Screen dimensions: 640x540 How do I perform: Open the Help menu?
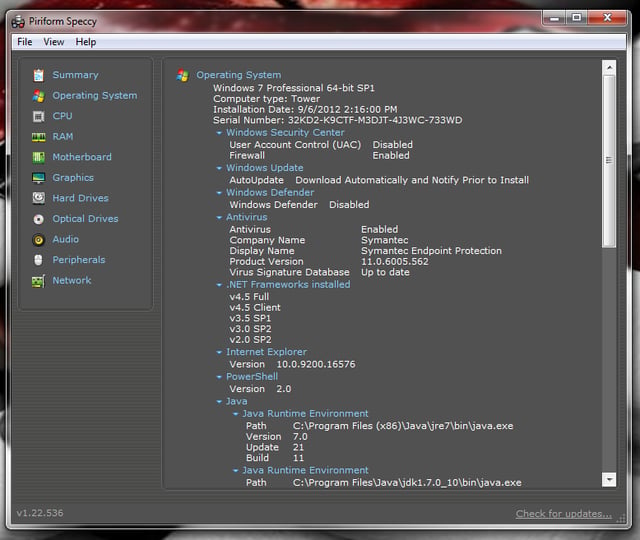(x=86, y=42)
